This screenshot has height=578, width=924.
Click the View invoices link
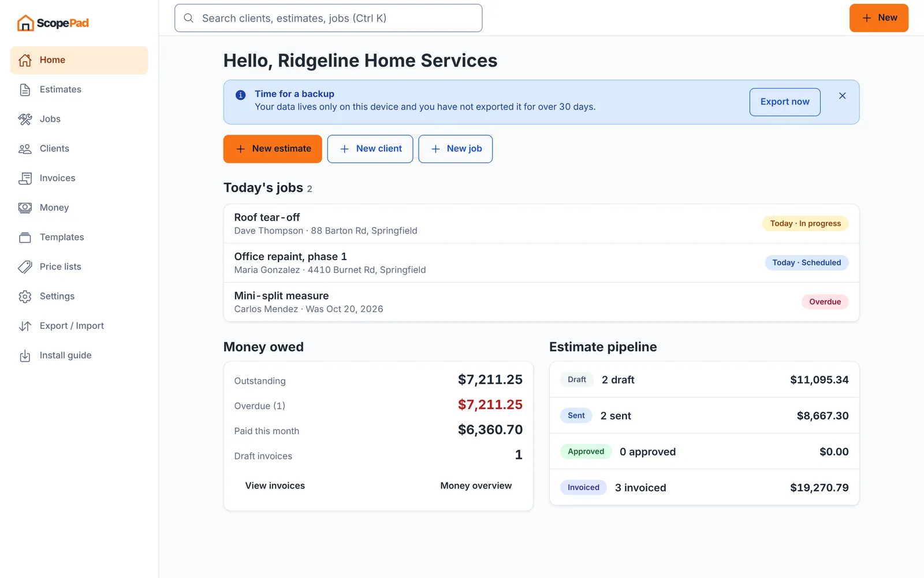coord(275,486)
